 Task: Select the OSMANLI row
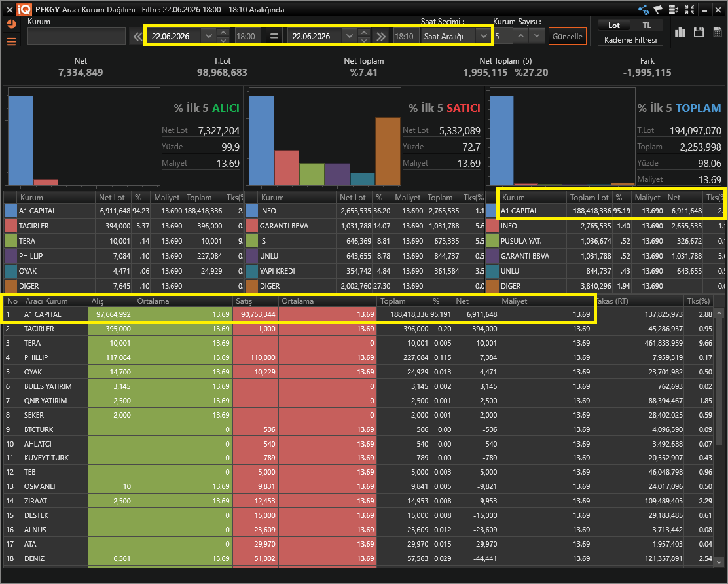[358, 486]
